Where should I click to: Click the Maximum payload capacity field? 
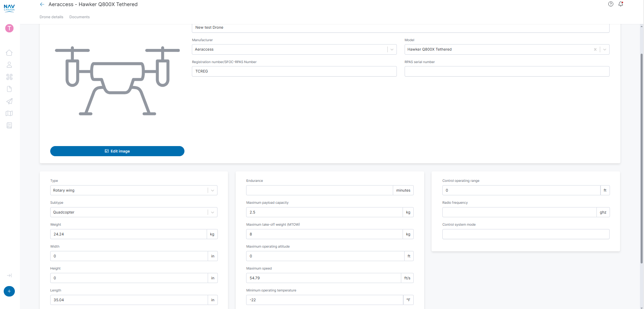coord(324,212)
